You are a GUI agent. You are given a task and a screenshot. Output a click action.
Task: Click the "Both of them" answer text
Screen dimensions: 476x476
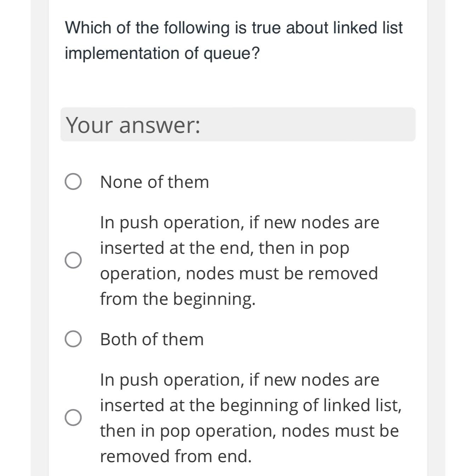(152, 340)
